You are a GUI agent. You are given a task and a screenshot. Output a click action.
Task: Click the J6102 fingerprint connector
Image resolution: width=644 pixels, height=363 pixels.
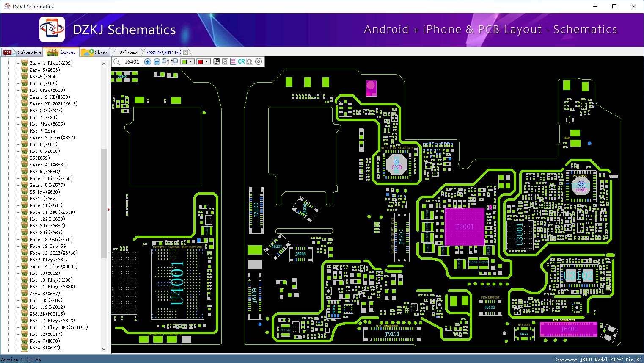click(490, 308)
